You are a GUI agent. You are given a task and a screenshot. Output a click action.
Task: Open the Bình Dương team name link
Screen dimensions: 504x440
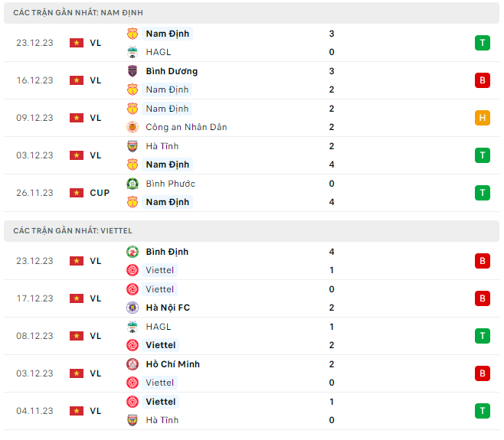pos(172,71)
